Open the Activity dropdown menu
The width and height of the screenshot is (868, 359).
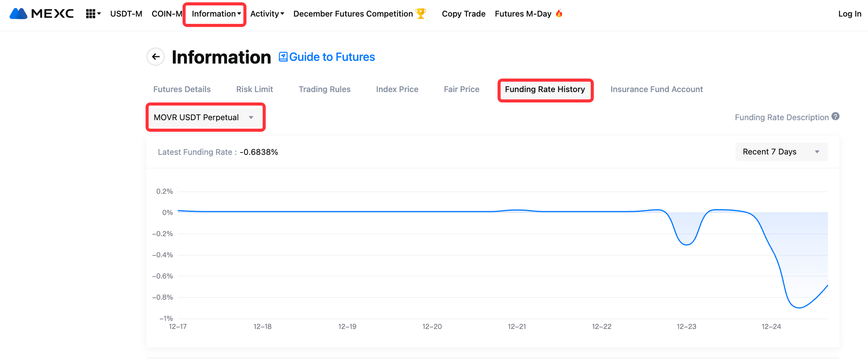(267, 14)
